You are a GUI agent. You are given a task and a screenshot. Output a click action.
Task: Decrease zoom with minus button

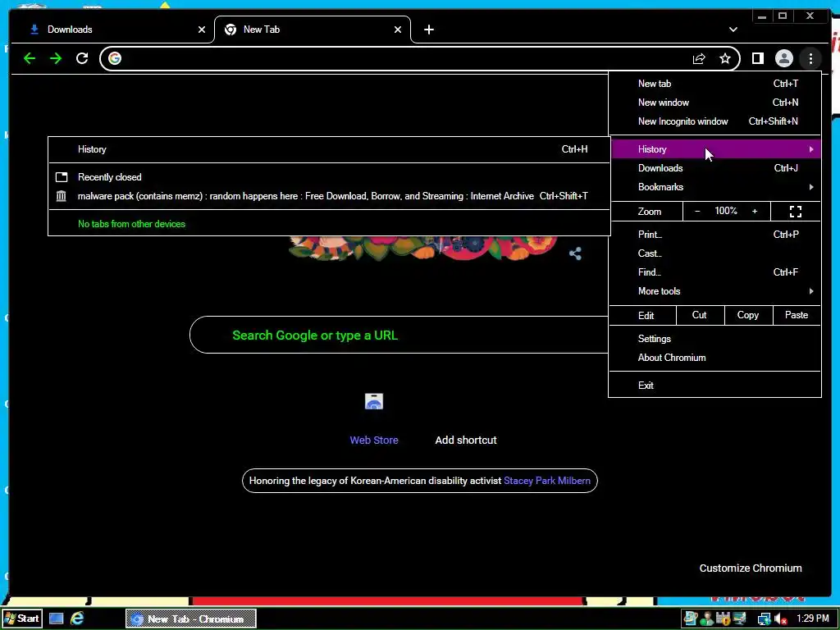pos(697,212)
